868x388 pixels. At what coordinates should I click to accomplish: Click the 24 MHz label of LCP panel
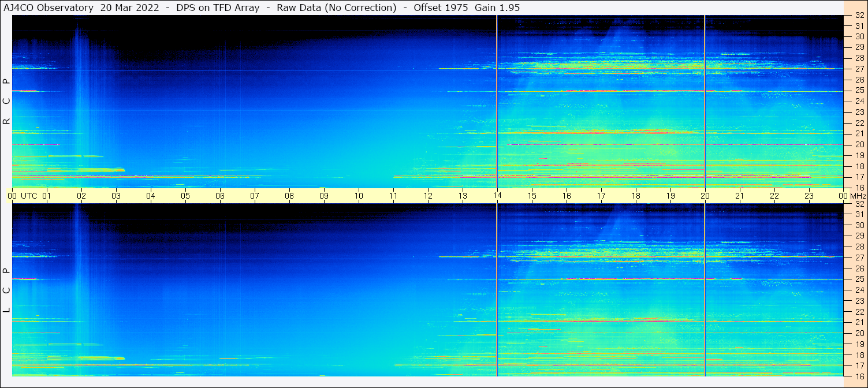tap(859, 290)
